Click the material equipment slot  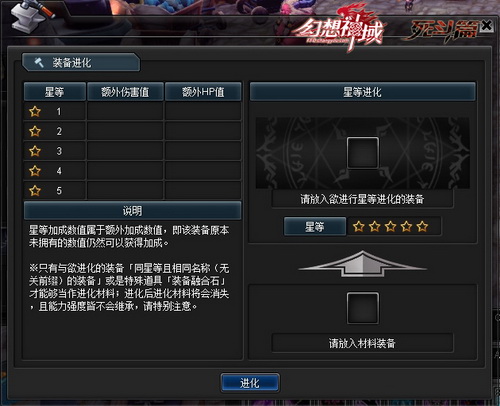(363, 308)
